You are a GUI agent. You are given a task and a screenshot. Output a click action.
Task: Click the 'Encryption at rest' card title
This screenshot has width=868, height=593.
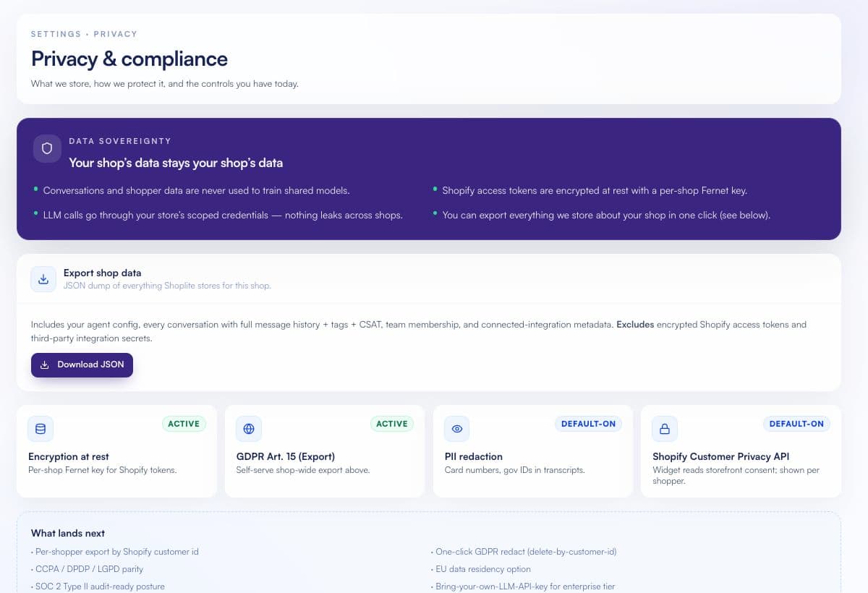pyautogui.click(x=69, y=456)
